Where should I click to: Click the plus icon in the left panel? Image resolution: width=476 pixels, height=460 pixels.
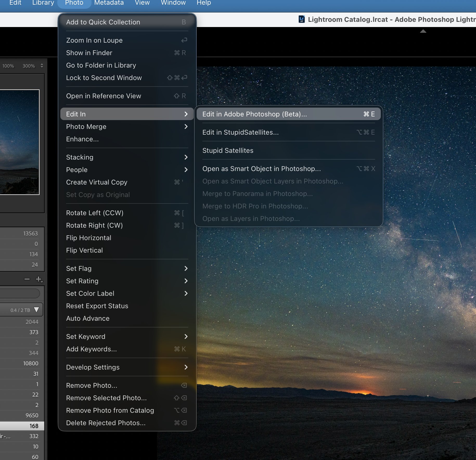tap(39, 279)
